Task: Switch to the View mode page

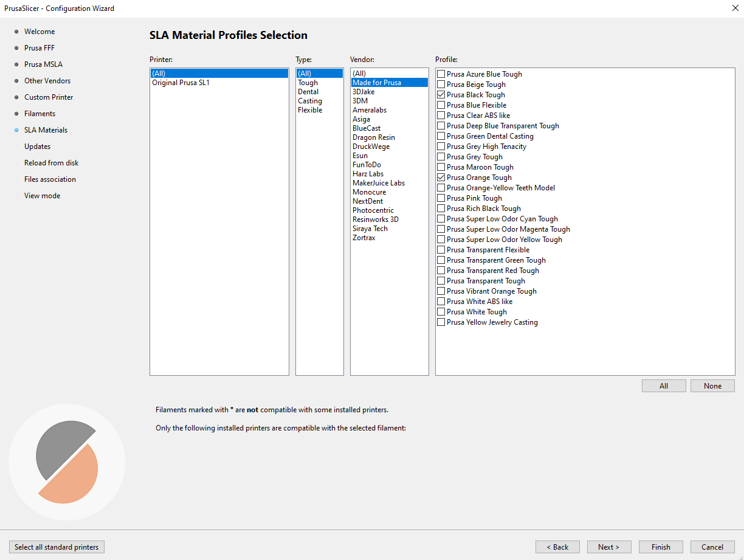Action: click(42, 196)
